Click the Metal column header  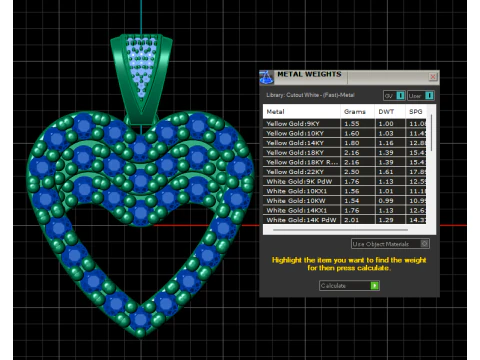coord(301,112)
